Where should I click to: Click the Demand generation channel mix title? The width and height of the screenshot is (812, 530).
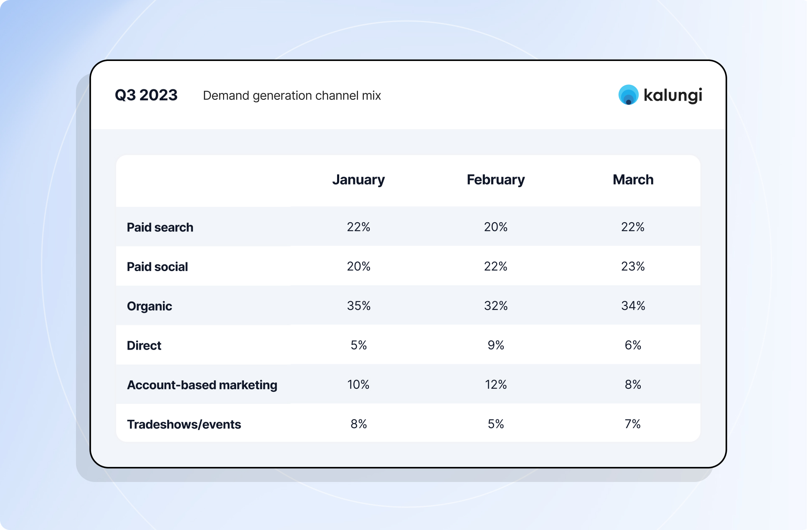pyautogui.click(x=292, y=96)
